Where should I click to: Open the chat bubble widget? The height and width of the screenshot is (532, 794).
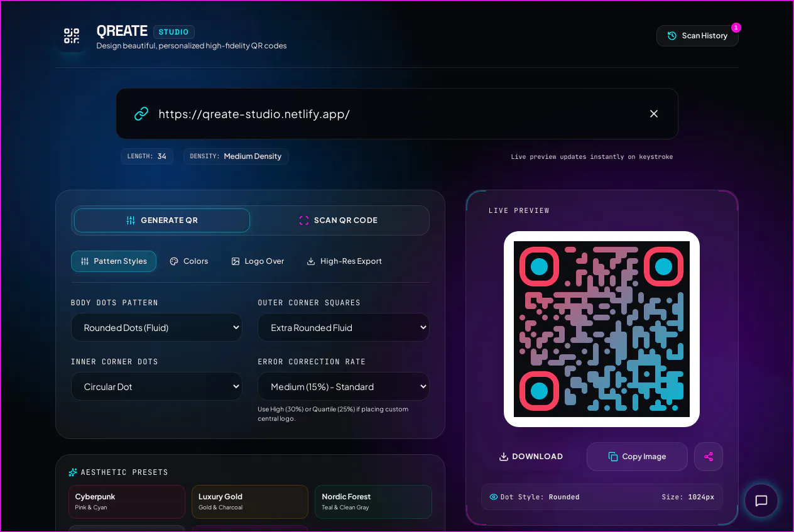click(761, 501)
